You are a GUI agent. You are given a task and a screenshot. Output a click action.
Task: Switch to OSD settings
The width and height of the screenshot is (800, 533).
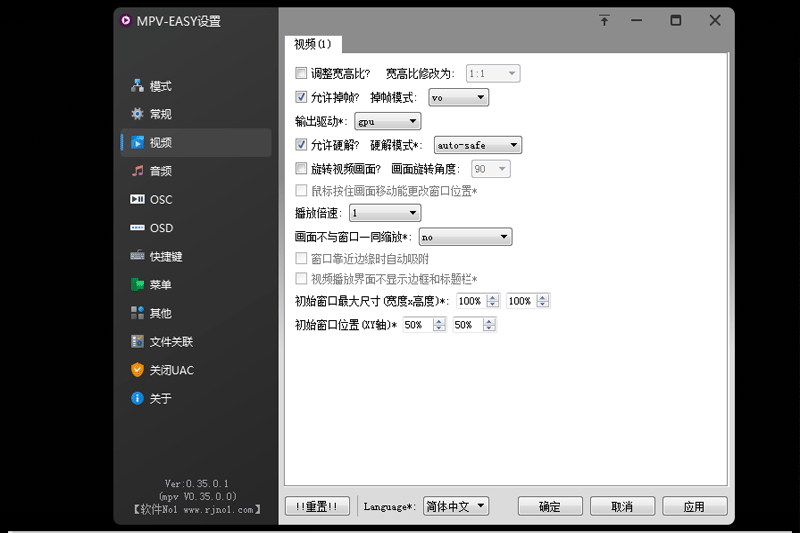pyautogui.click(x=196, y=227)
